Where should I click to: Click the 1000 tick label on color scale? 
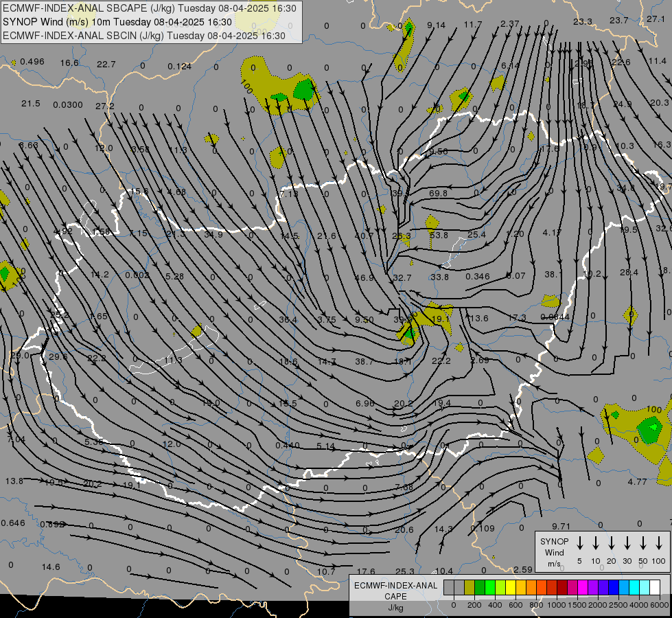556,605
